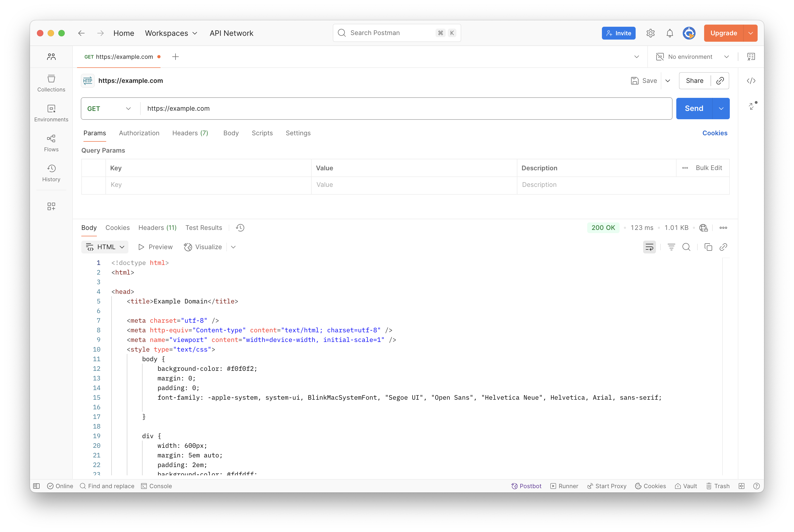
Task: Open the Flows sidebar section
Action: coord(51,143)
